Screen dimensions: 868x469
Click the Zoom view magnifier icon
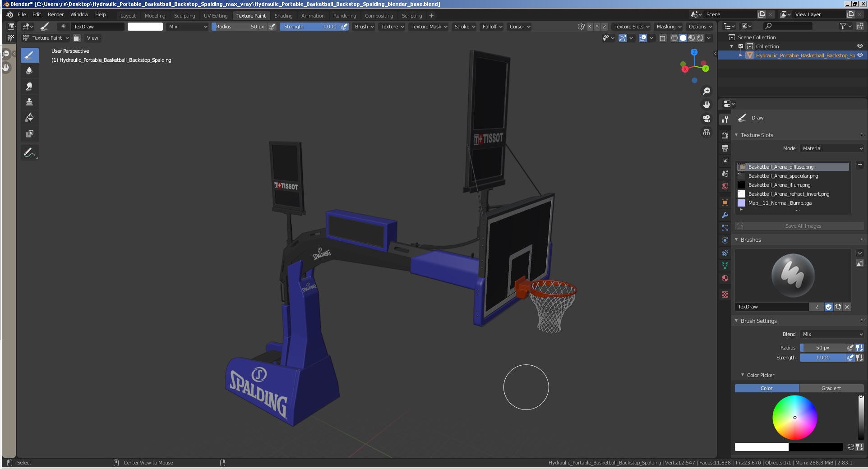706,91
